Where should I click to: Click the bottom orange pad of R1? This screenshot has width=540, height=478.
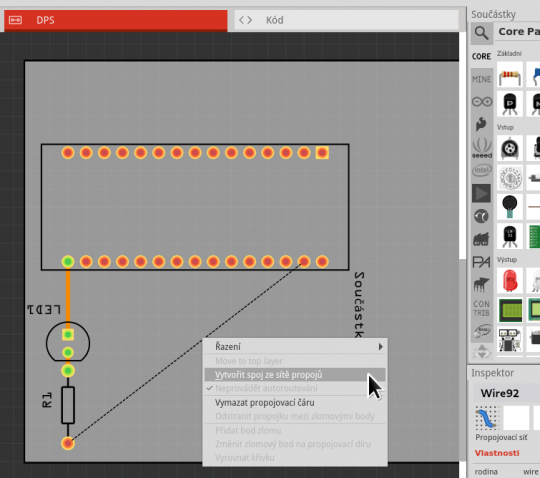click(68, 443)
